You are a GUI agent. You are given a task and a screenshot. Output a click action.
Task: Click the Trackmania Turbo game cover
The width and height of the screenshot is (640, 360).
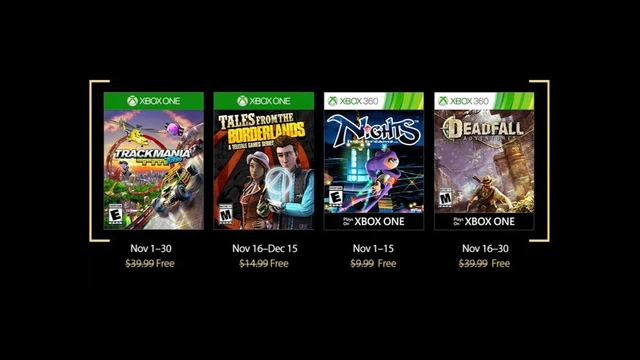[153, 161]
